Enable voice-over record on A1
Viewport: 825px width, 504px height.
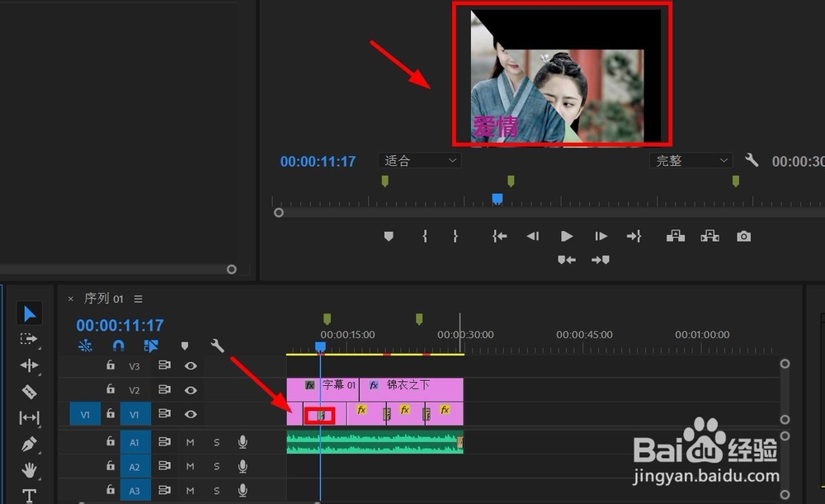tap(243, 442)
